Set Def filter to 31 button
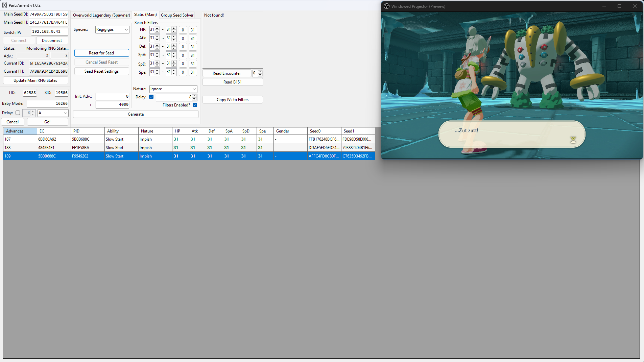 tap(193, 47)
